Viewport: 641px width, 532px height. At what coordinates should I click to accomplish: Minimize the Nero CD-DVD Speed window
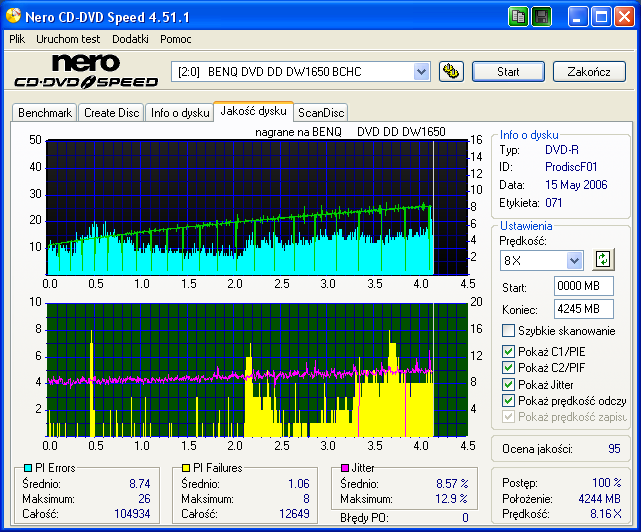point(578,17)
